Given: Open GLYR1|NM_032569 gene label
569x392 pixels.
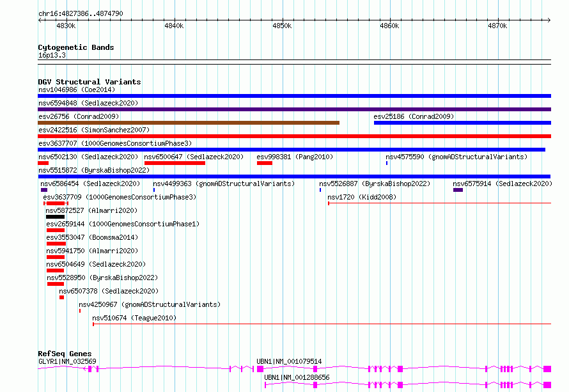Looking at the screenshot, I should [68, 361].
